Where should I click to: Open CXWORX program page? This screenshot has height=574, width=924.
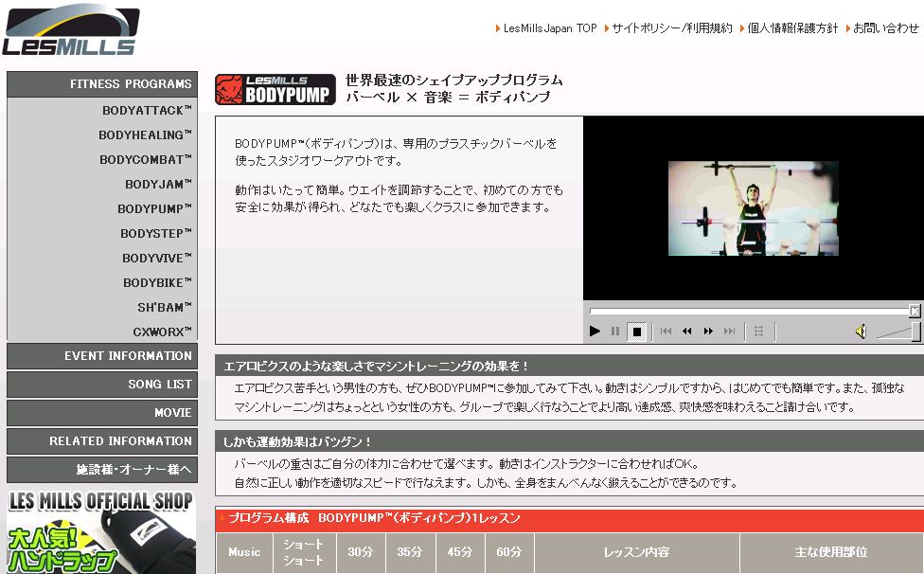pos(162,332)
